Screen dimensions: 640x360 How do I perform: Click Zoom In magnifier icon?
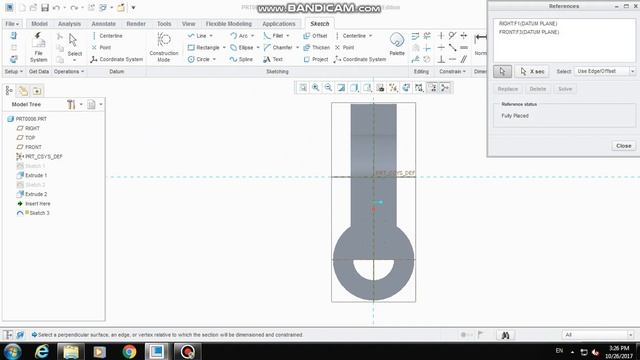(x=316, y=87)
